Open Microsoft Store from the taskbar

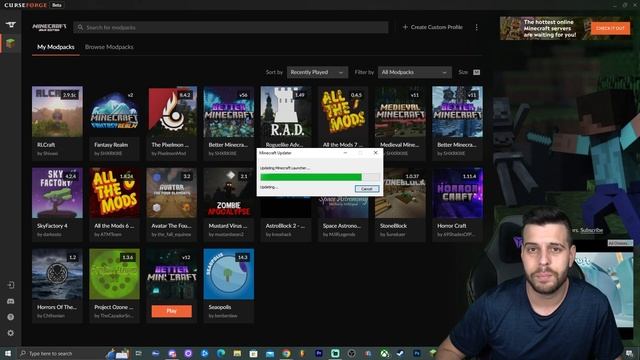[x=253, y=353]
